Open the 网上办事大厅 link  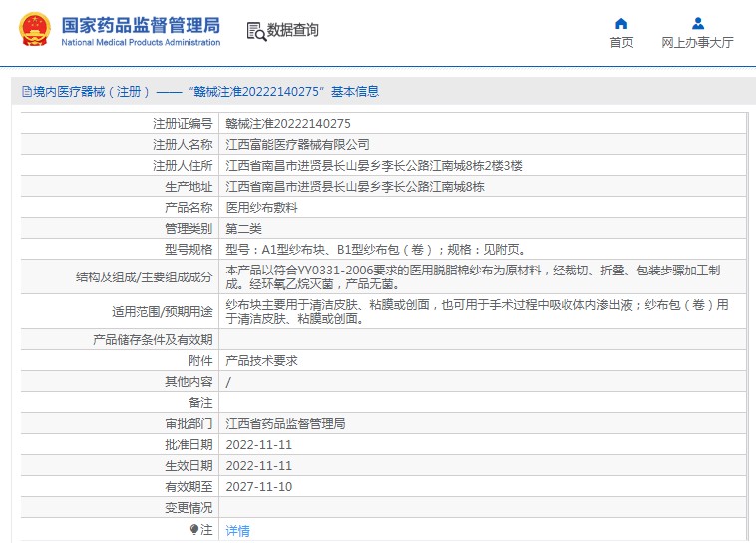point(697,43)
